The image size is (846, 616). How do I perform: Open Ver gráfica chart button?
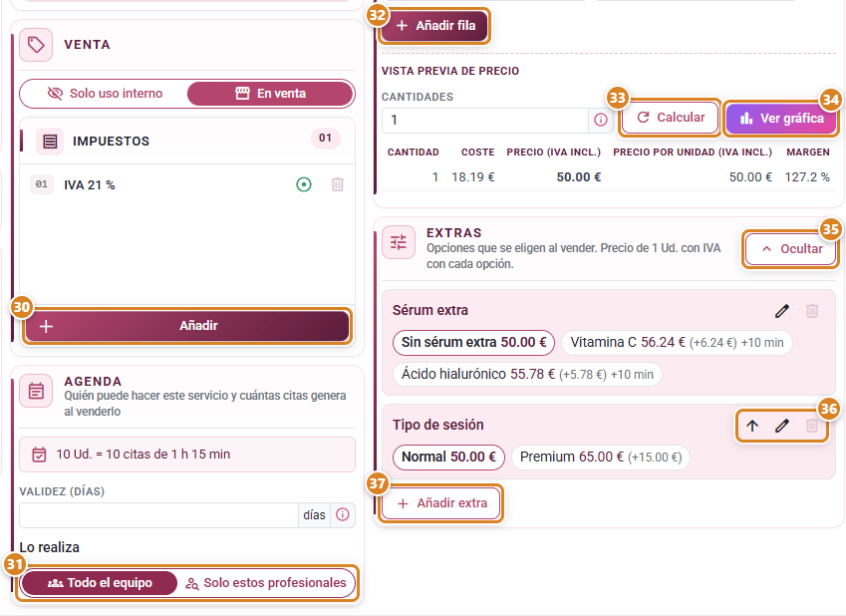[x=781, y=119]
